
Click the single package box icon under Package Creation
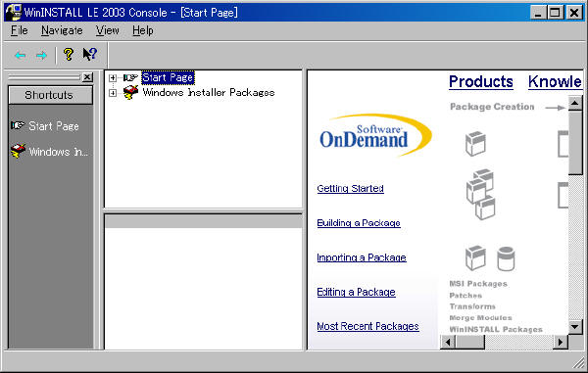point(475,144)
